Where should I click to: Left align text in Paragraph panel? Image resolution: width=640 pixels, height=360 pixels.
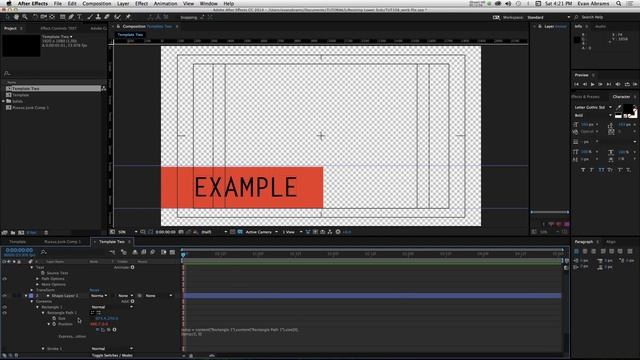(576, 251)
